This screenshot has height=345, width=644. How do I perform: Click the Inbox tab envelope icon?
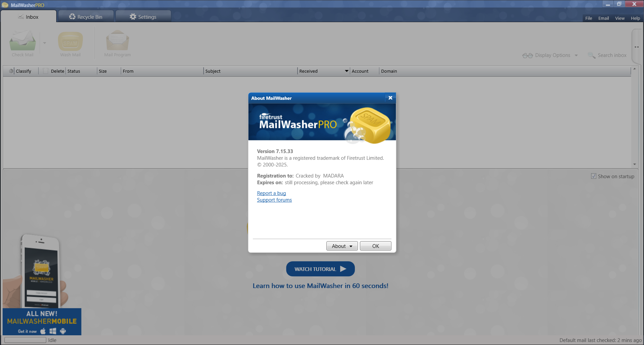point(21,17)
